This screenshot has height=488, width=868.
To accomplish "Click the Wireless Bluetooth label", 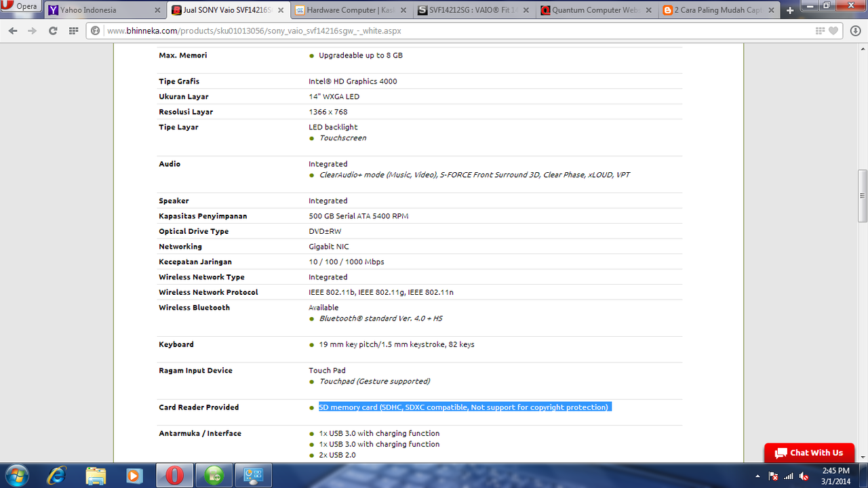I will [195, 308].
